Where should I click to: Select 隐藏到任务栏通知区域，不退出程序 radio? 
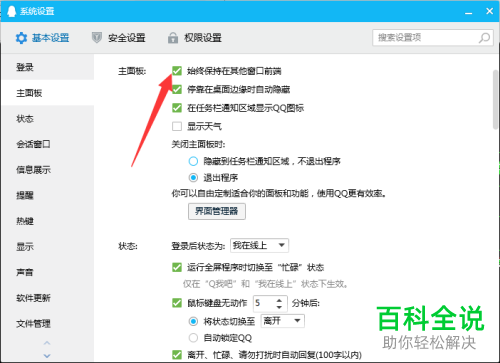193,161
